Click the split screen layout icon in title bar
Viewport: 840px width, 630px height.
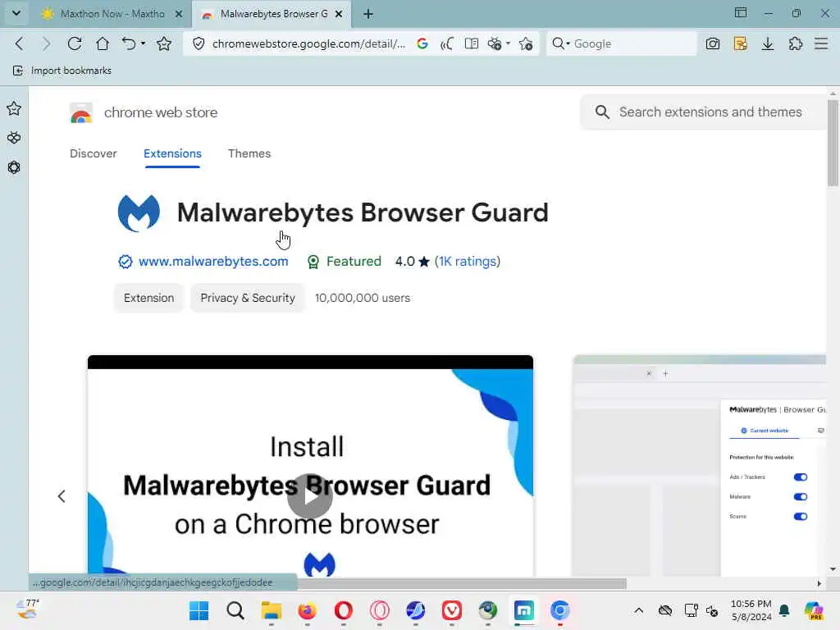pos(741,13)
